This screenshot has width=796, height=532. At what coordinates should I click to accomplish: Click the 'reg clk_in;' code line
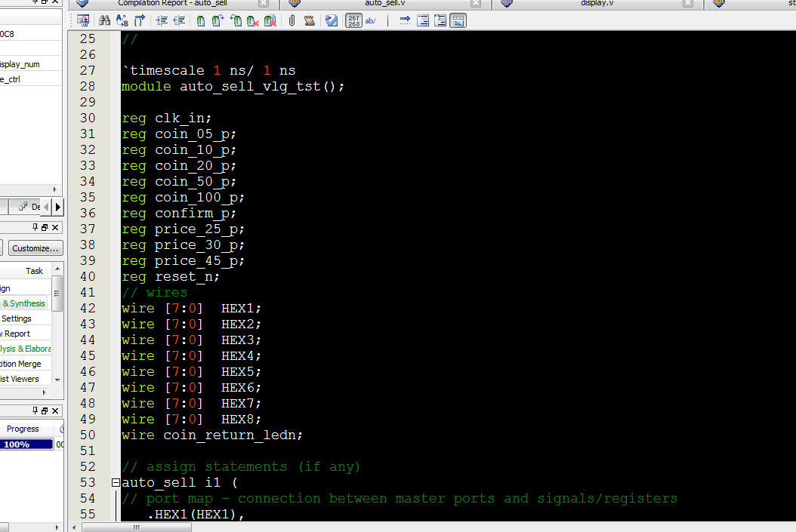pyautogui.click(x=166, y=118)
